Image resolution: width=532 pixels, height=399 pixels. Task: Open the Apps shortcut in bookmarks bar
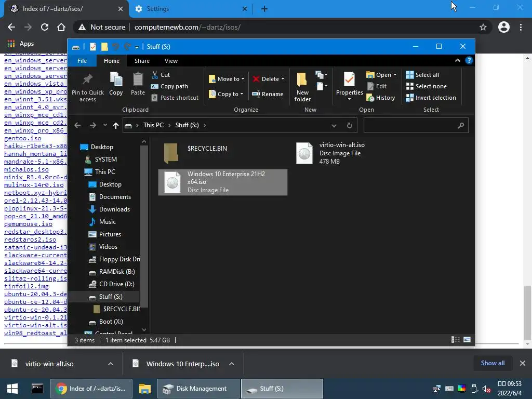(x=21, y=44)
